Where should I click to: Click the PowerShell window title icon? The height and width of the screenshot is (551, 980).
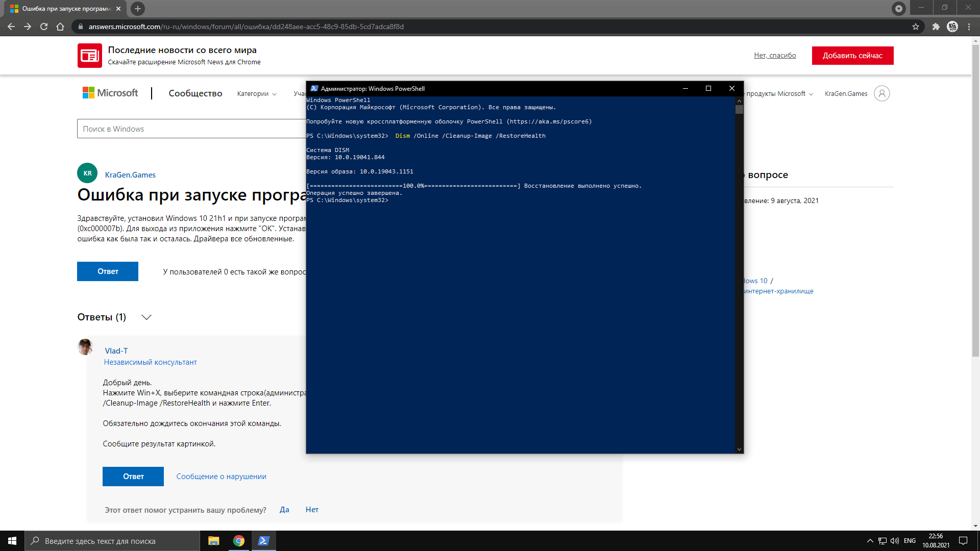pyautogui.click(x=314, y=88)
